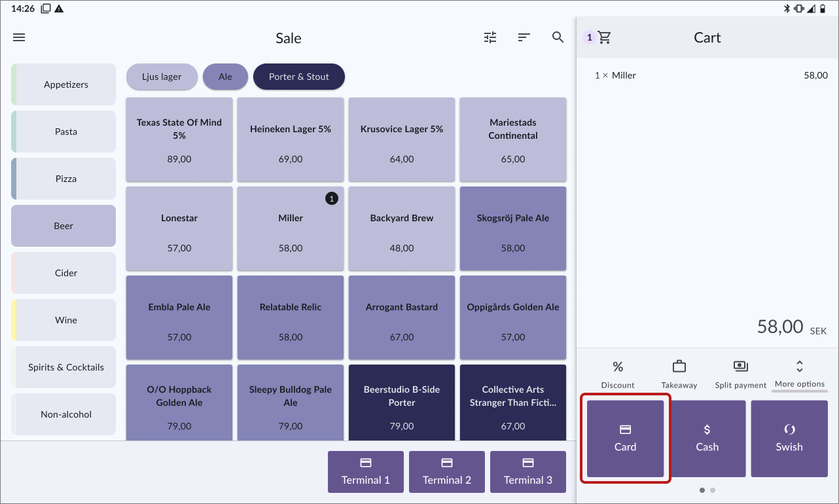Image resolution: width=839 pixels, height=504 pixels.
Task: Filter by Ale chip
Action: point(225,77)
